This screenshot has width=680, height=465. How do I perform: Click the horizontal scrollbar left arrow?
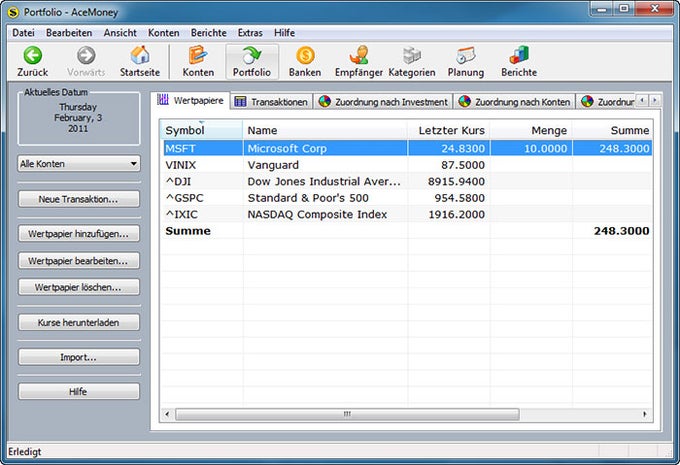[x=167, y=414]
